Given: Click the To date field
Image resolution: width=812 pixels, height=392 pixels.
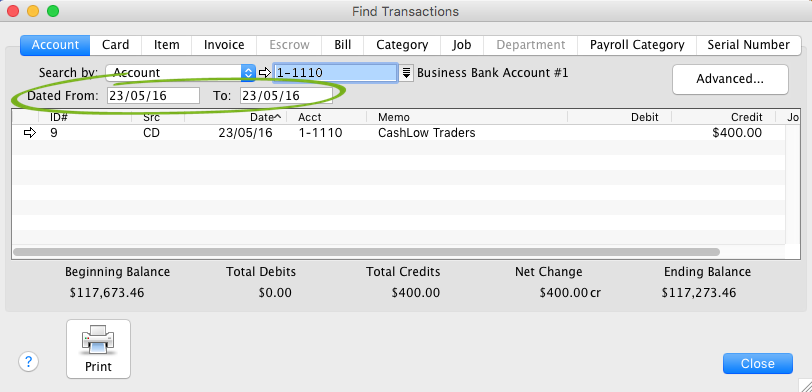Looking at the screenshot, I should click(x=286, y=96).
